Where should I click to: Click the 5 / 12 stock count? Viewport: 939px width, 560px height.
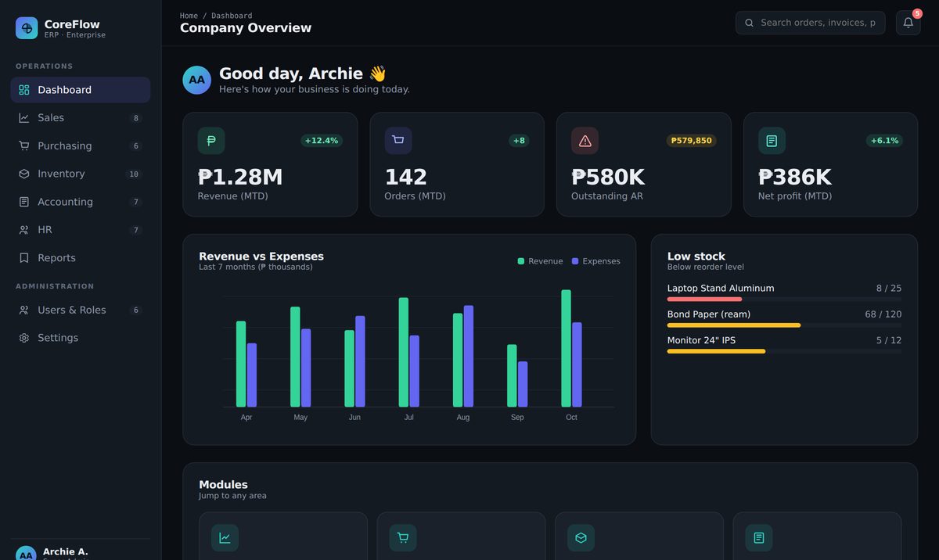pyautogui.click(x=889, y=340)
